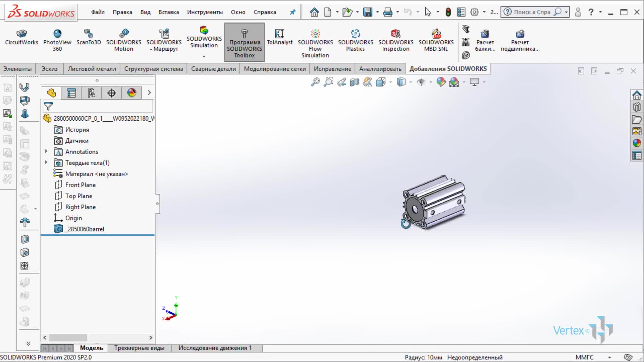Enable the ScanTo3D add-in
Image resolution: width=644 pixels, height=362 pixels.
89,37
